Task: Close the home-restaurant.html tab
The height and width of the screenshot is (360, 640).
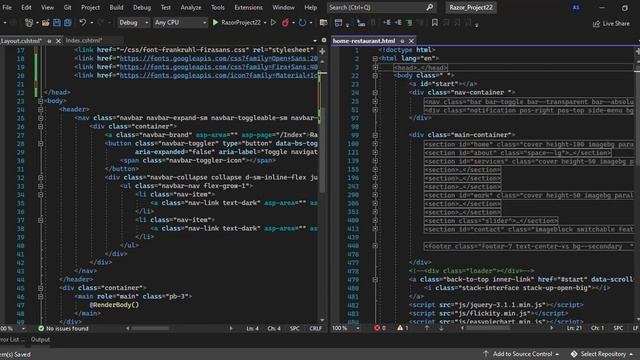Action: click(x=411, y=41)
